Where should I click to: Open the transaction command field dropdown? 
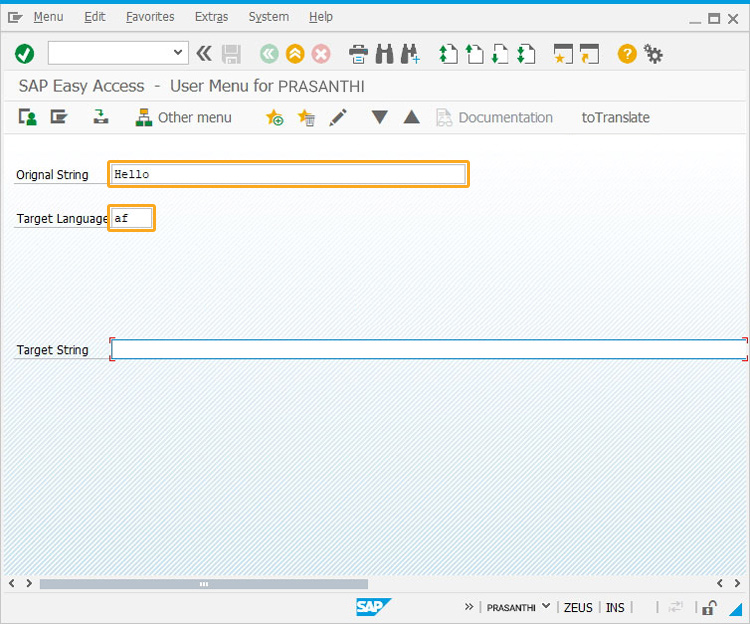(177, 52)
